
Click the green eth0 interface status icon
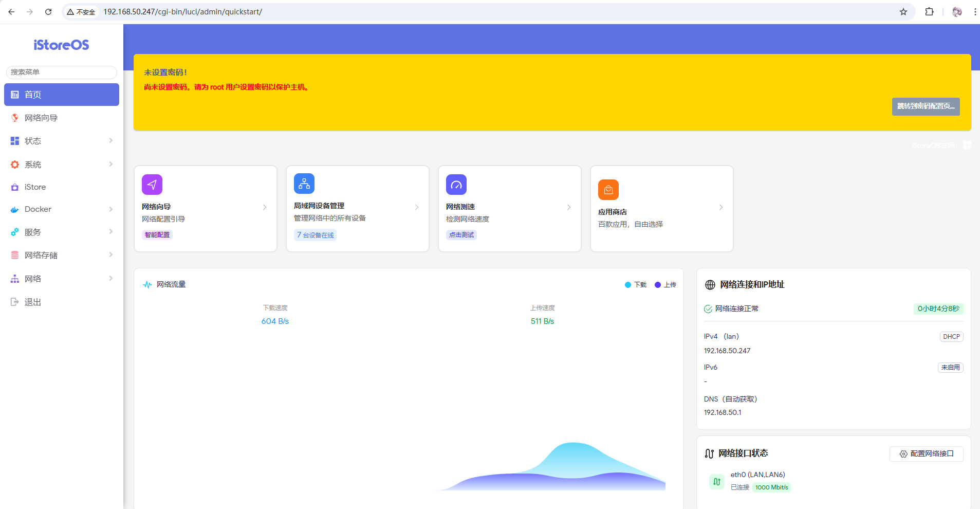(716, 482)
